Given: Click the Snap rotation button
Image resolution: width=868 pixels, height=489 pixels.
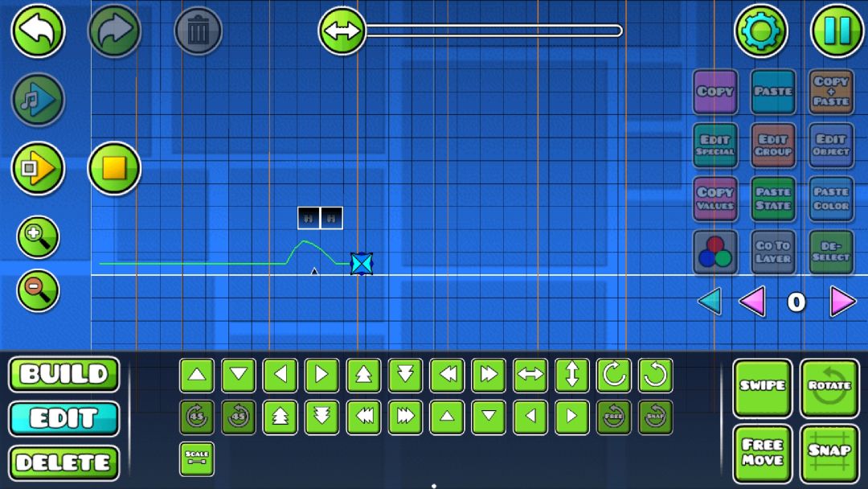Looking at the screenshot, I should 656,417.
